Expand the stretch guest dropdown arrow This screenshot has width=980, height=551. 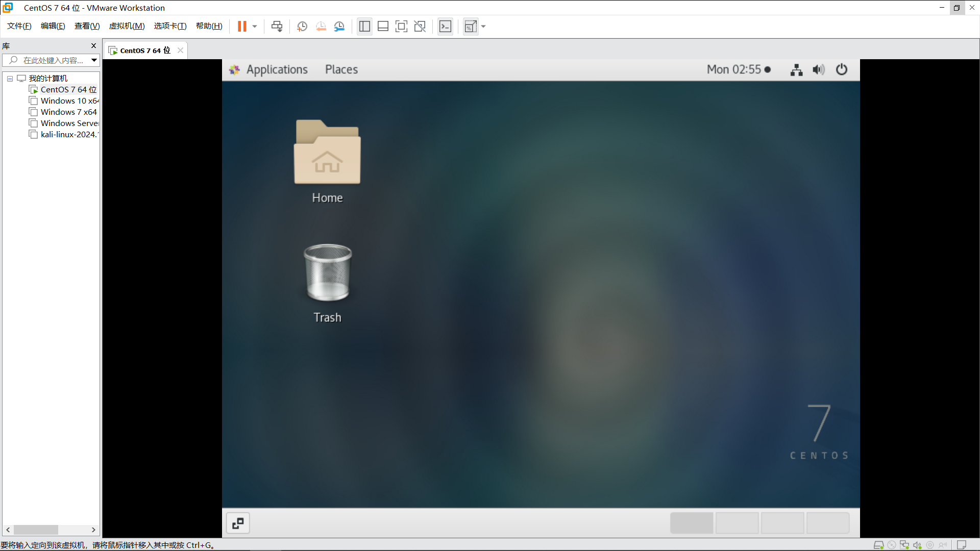tap(483, 27)
